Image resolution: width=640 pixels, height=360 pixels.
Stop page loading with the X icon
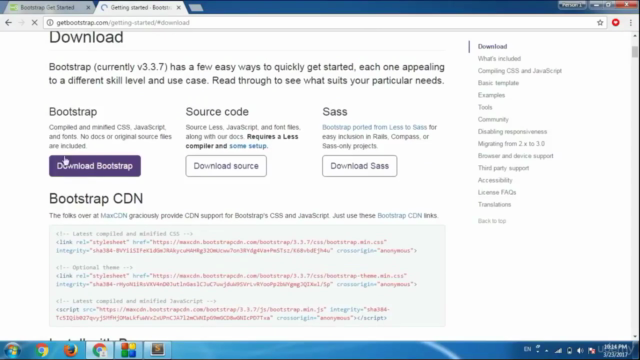34,22
